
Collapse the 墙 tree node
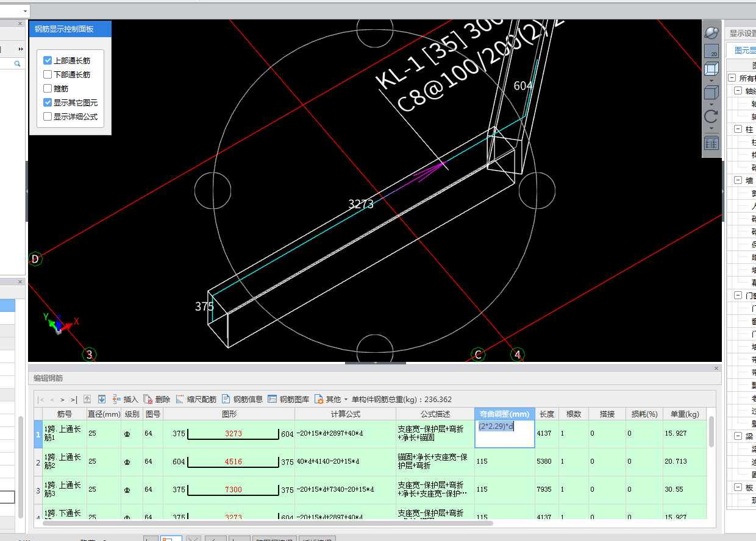coord(738,180)
